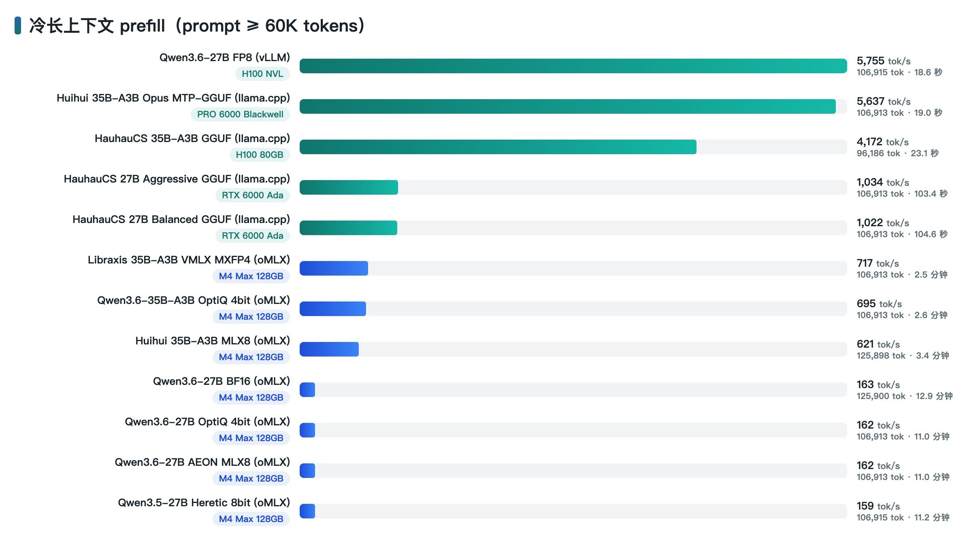980x535 pixels.
Task: Click the blue bar for Qwen3.6-35B-A3B OptiQ 4bit
Action: point(333,309)
